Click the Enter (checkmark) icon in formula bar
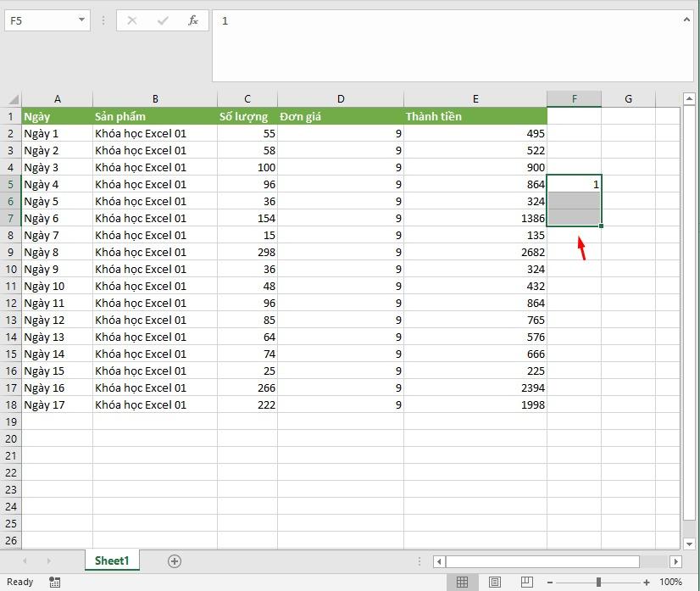 pos(162,20)
